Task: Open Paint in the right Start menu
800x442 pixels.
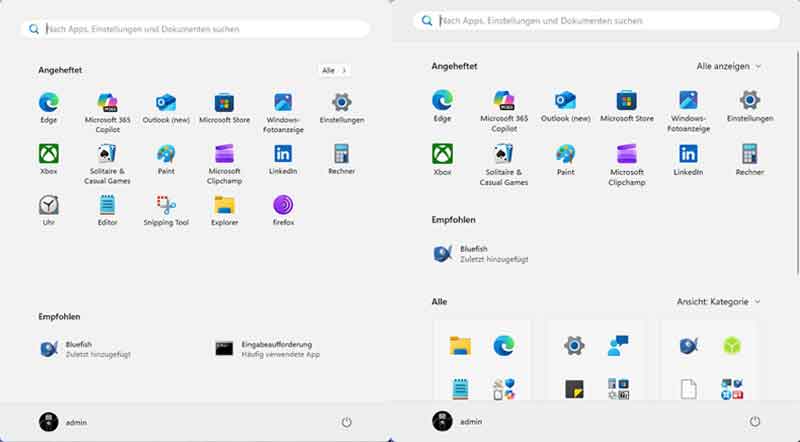Action: [x=565, y=160]
